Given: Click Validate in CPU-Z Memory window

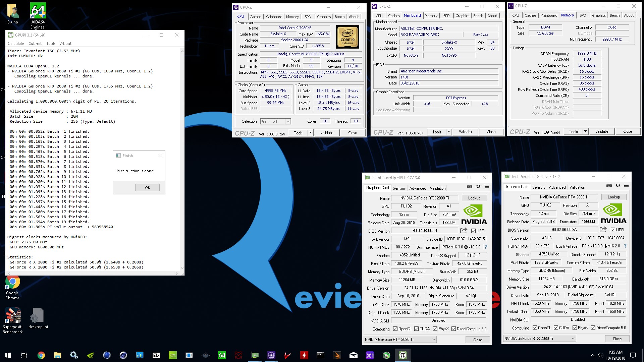Looking at the screenshot, I should [602, 131].
